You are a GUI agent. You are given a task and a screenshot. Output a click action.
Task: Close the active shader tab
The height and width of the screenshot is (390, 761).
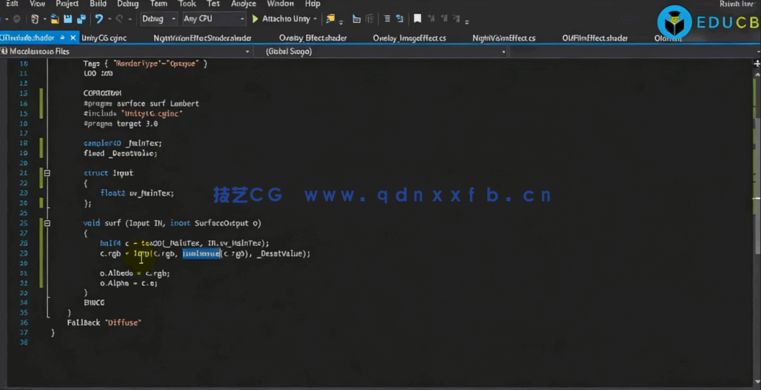pos(73,37)
